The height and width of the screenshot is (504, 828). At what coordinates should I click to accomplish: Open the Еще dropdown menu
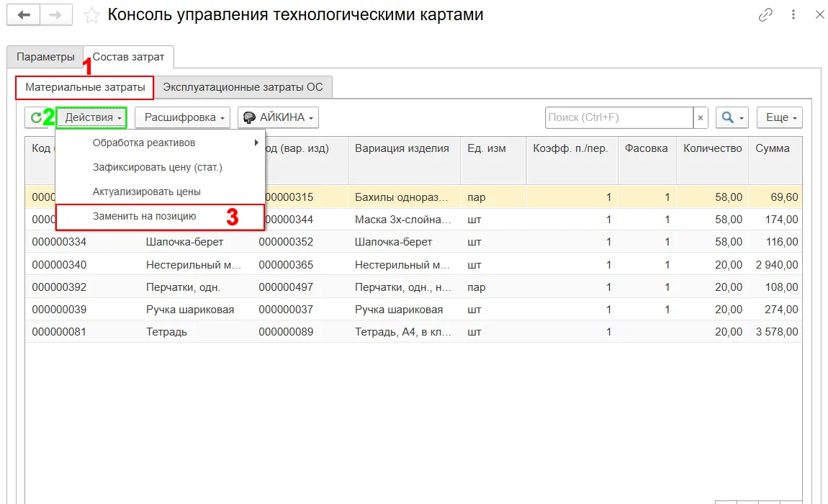pyautogui.click(x=780, y=117)
